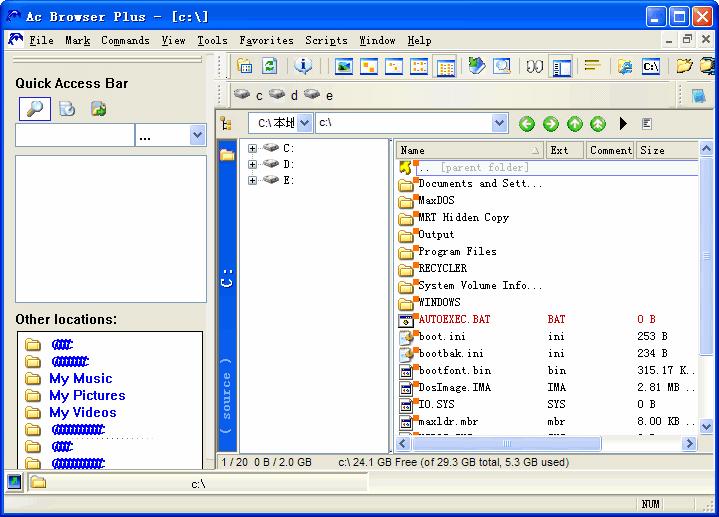Click the magnifier icon in Quick Access Bar

34,109
